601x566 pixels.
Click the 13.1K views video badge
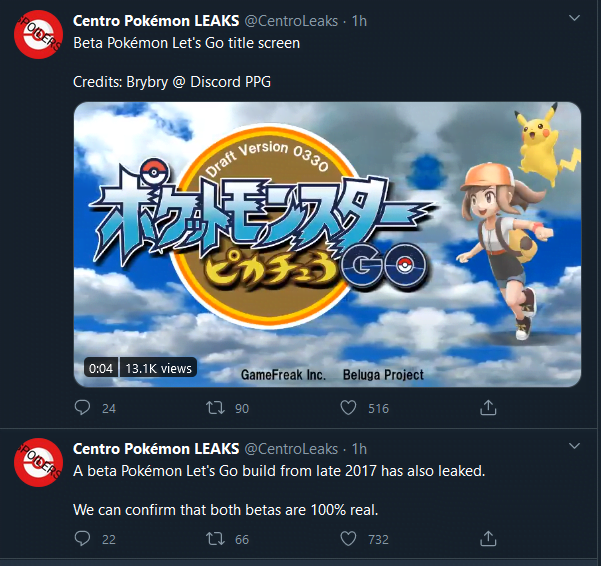158,368
